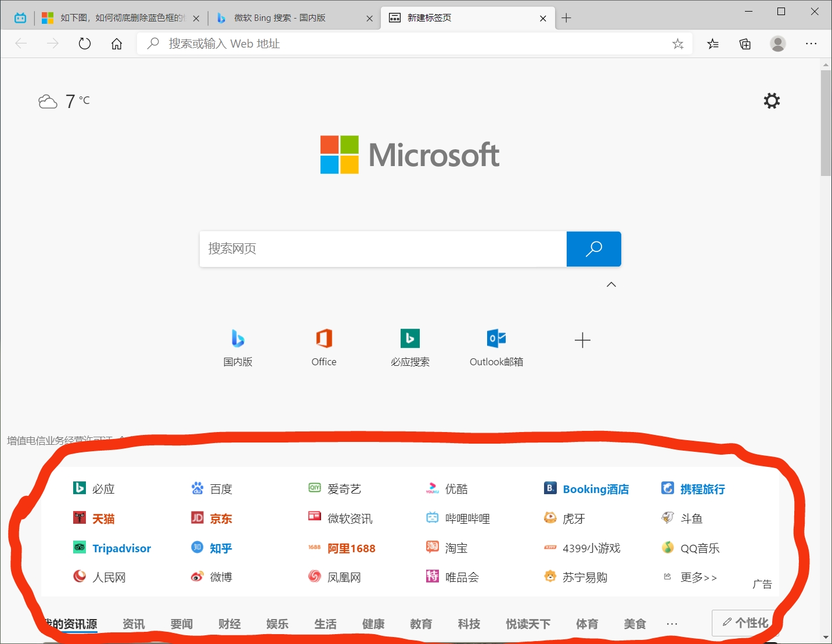
Task: Open the 国内版 Bing quick link
Action: tap(238, 347)
